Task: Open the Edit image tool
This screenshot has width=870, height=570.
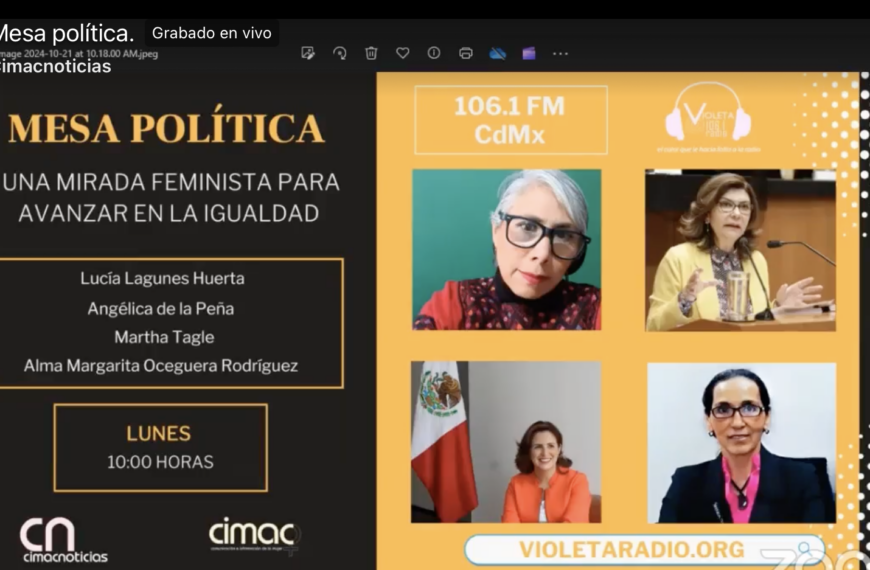Action: [307, 53]
